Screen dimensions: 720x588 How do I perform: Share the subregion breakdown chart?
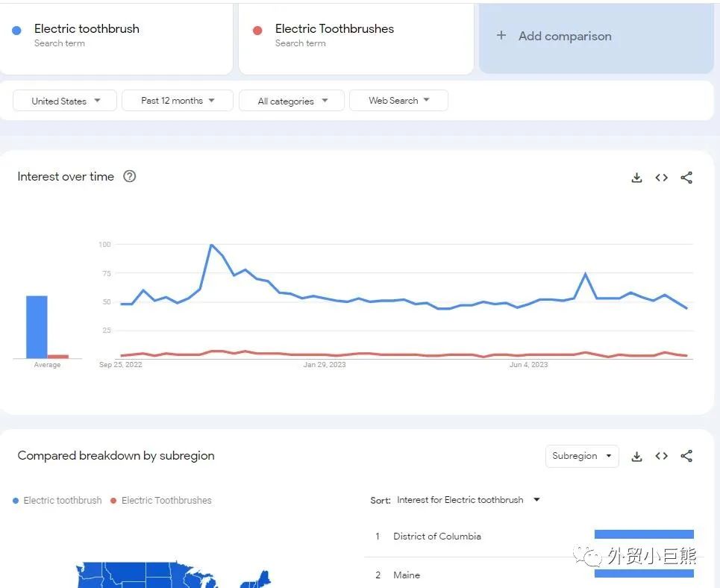tap(686, 456)
